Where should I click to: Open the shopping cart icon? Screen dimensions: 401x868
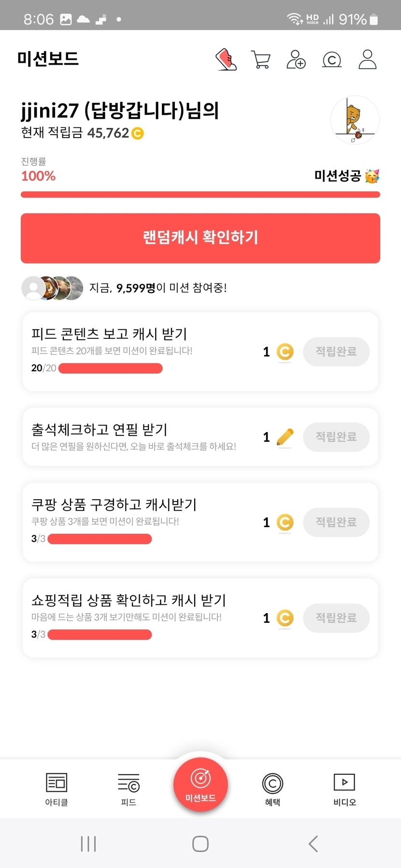pyautogui.click(x=261, y=60)
